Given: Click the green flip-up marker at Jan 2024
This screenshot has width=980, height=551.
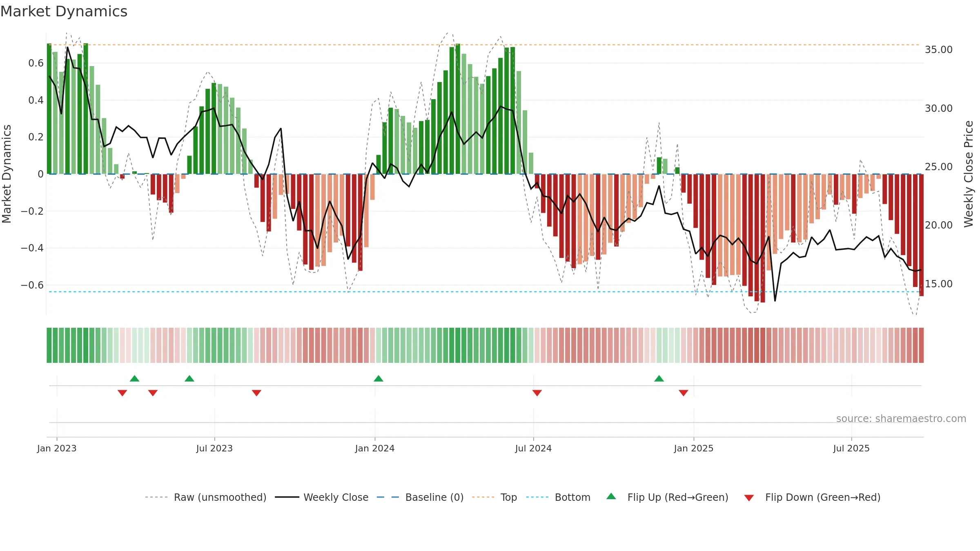Looking at the screenshot, I should point(379,378).
